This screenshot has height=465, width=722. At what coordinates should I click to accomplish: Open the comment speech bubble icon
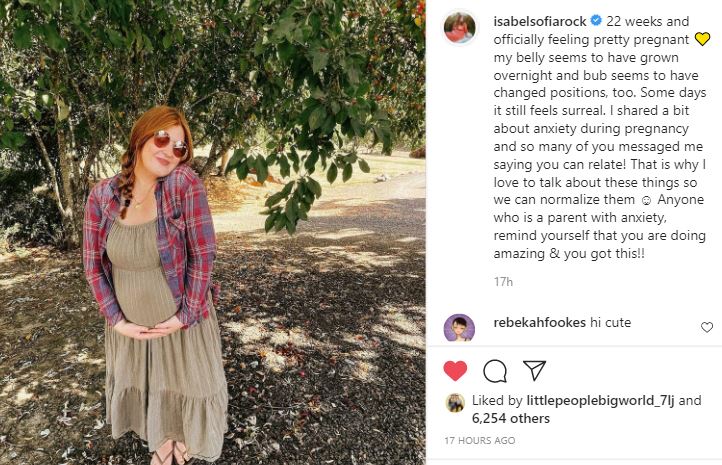(495, 371)
